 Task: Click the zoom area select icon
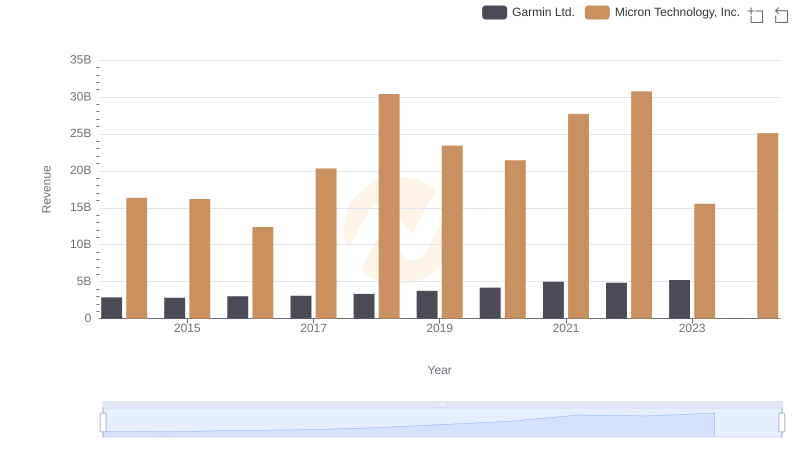(x=756, y=15)
